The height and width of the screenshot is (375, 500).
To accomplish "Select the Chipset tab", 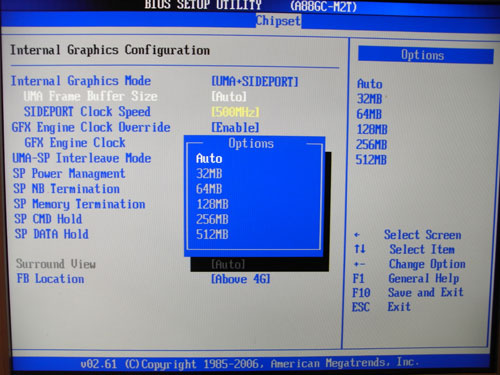I will 278,21.
